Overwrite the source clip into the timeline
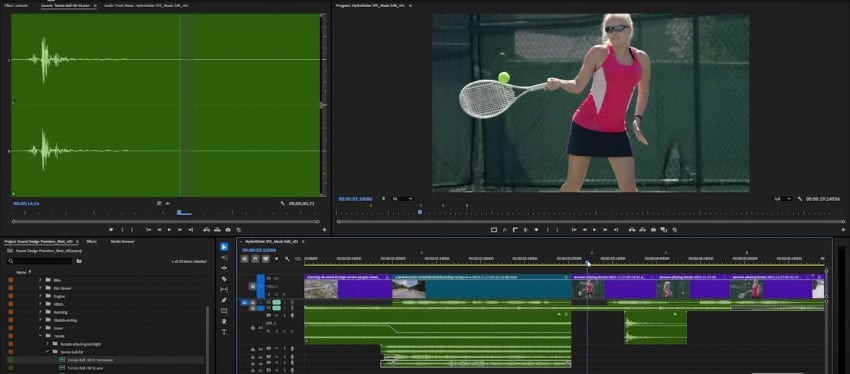 pyautogui.click(x=217, y=230)
